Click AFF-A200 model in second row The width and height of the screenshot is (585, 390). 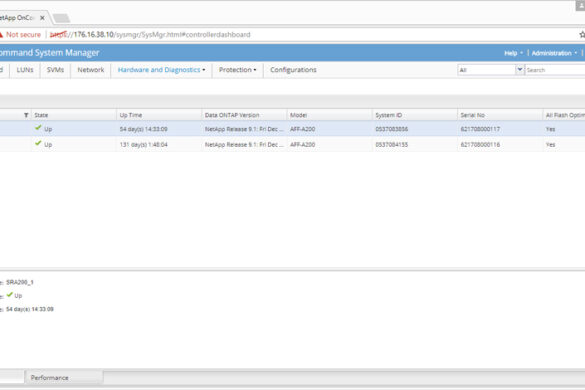303,144
